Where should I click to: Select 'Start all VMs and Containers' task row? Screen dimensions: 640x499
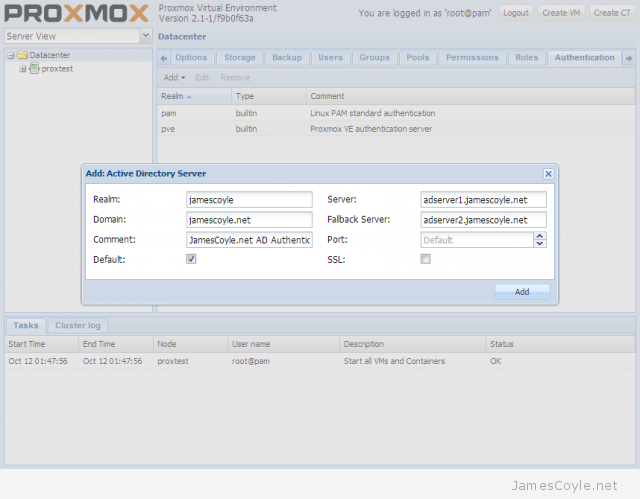click(320, 361)
